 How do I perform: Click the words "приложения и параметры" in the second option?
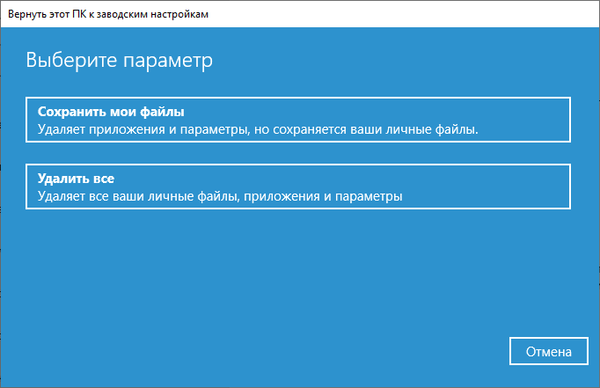pos(323,196)
